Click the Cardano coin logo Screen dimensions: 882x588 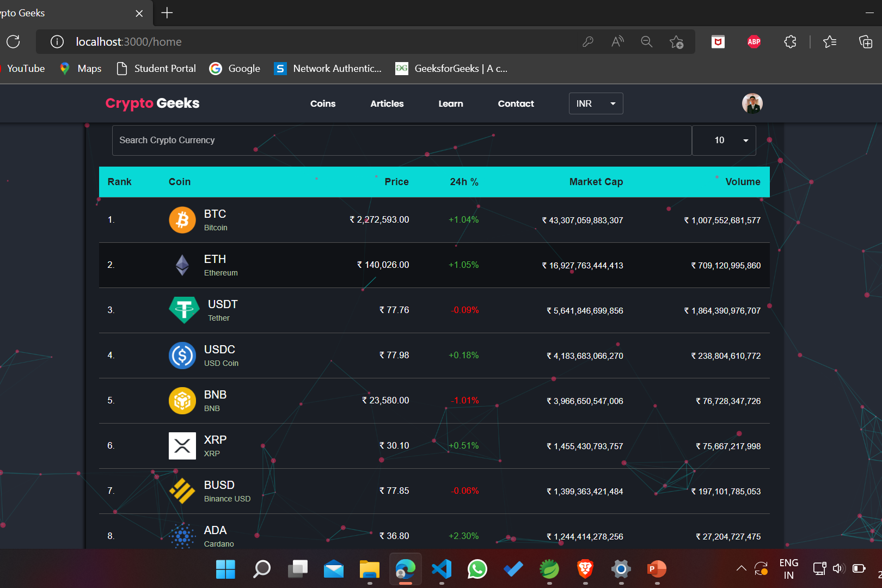click(x=182, y=536)
